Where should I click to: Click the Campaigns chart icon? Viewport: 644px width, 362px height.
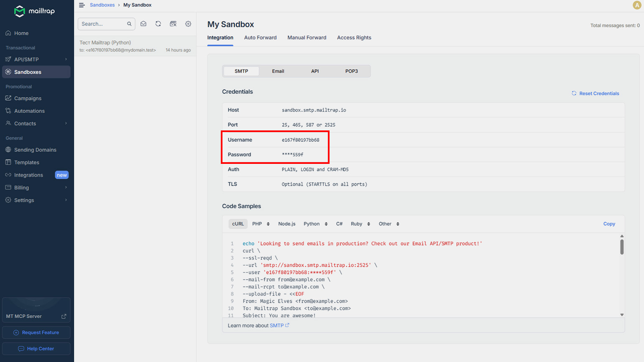pos(8,98)
